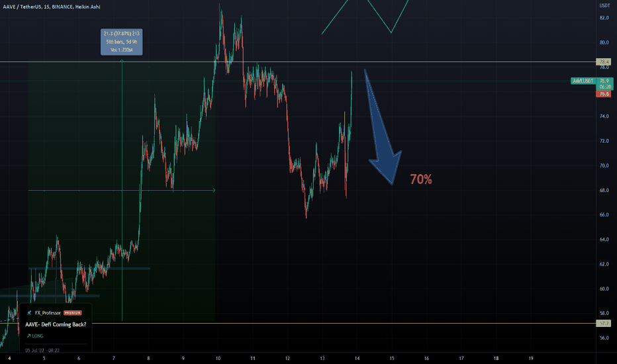Screen dimensions: 617x364
Task: Click the 74.0 price axis label
Action: [604, 116]
